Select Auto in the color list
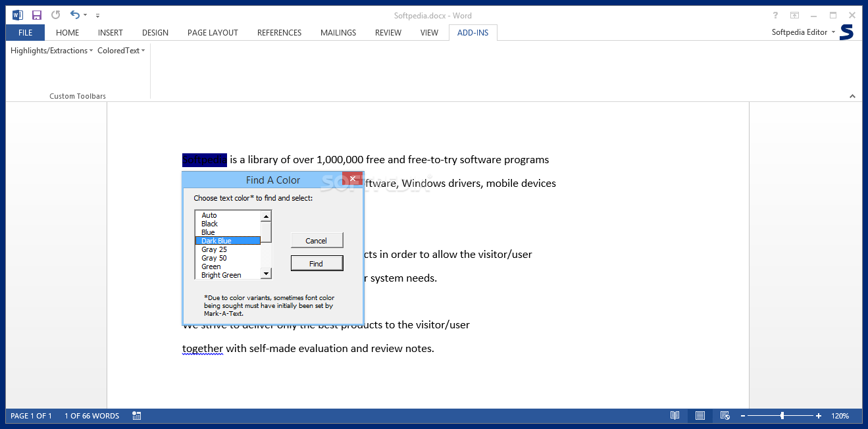 coord(228,215)
